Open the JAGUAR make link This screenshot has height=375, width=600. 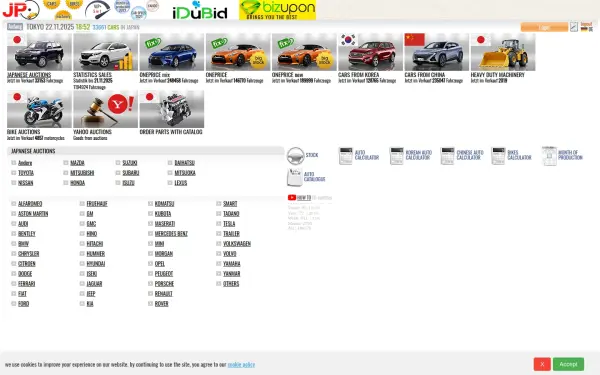[94, 284]
